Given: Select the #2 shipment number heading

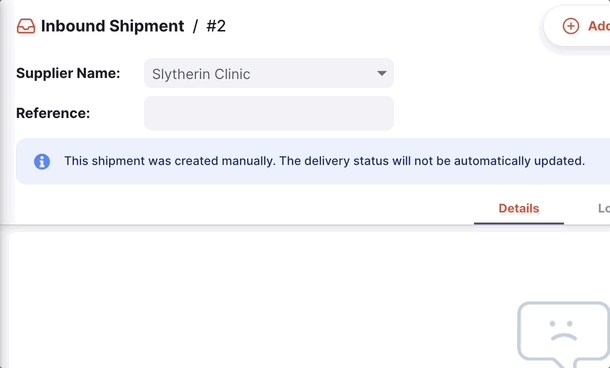Looking at the screenshot, I should pos(216,26).
